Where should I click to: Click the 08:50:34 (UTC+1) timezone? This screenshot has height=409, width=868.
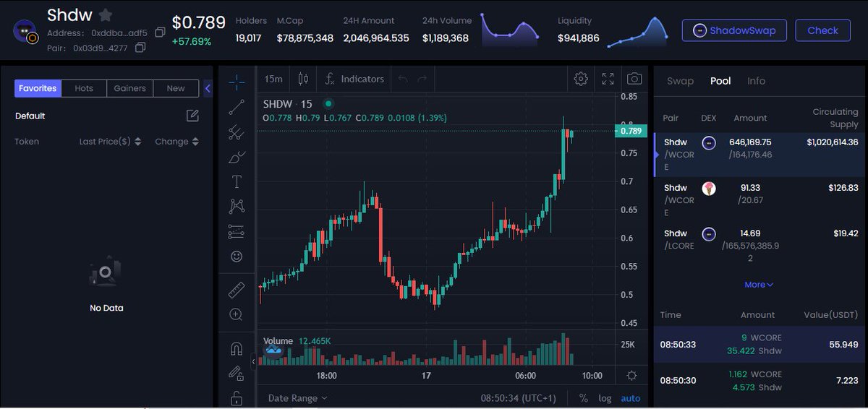click(519, 398)
